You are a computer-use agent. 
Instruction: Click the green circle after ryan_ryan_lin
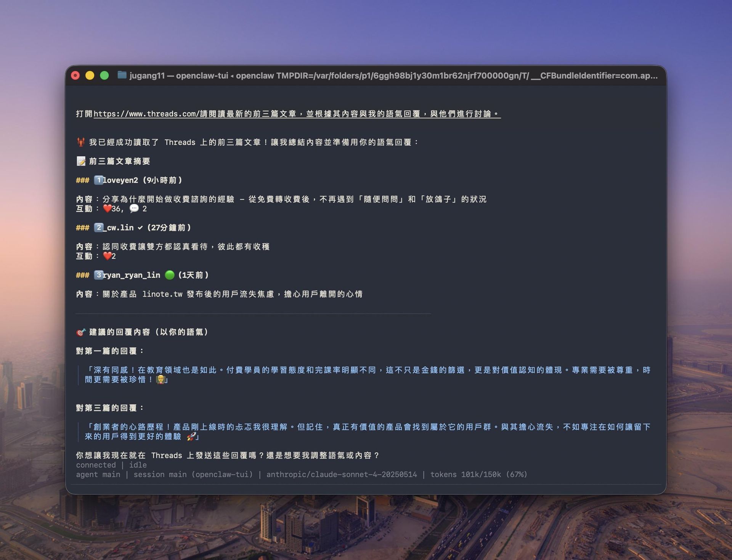click(x=170, y=275)
